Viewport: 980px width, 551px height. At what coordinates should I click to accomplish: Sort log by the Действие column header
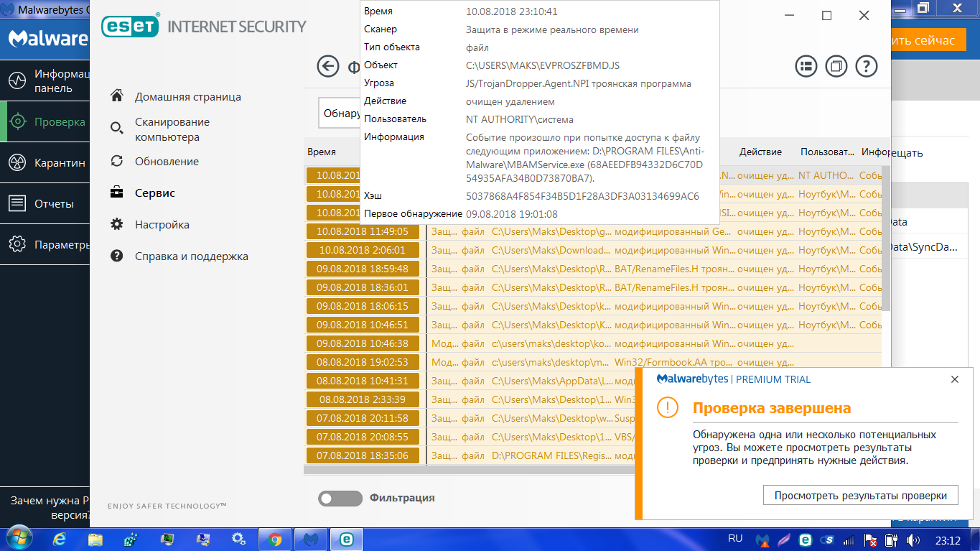[760, 152]
